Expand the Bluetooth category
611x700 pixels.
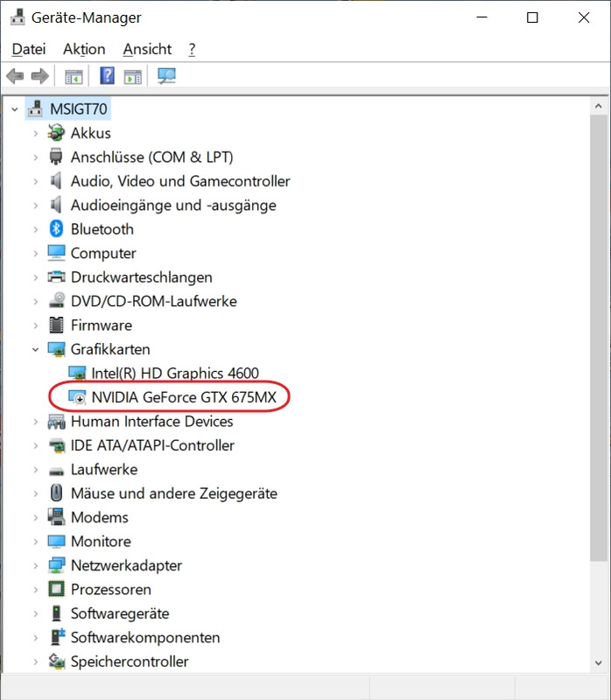[35, 229]
